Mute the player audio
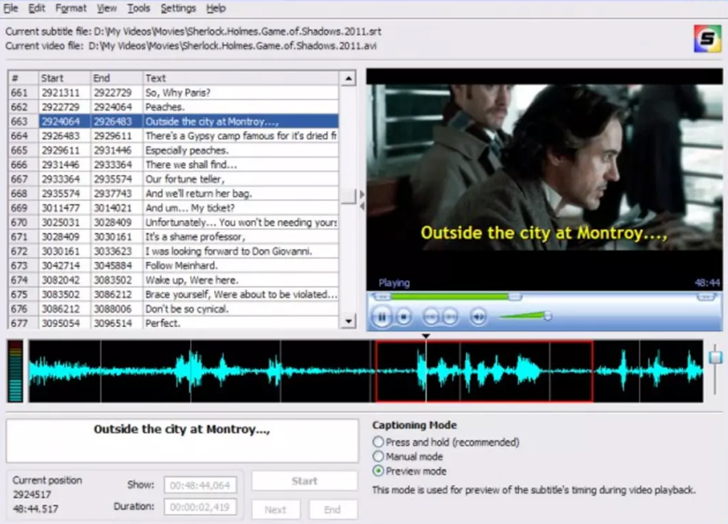Image resolution: width=728 pixels, height=524 pixels. [x=478, y=317]
